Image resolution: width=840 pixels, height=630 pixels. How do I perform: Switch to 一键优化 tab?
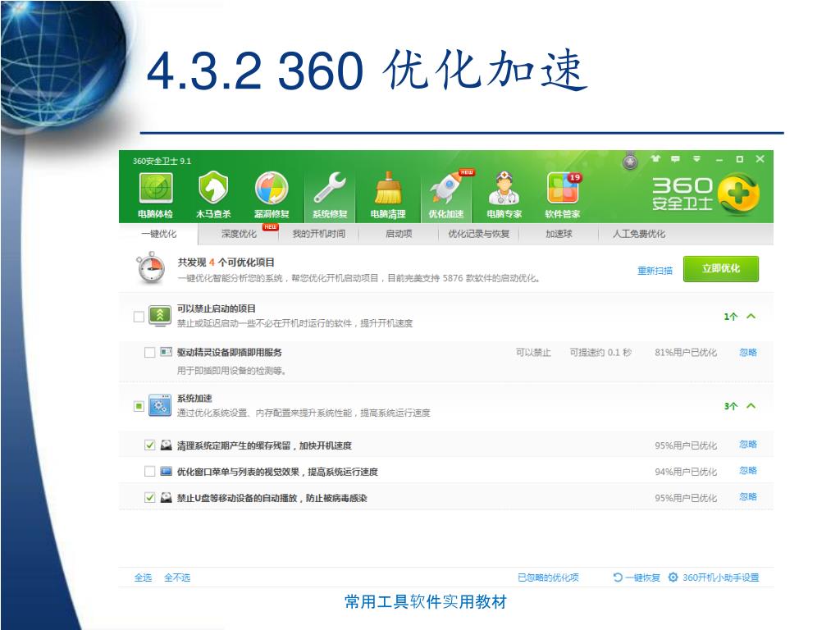point(158,234)
